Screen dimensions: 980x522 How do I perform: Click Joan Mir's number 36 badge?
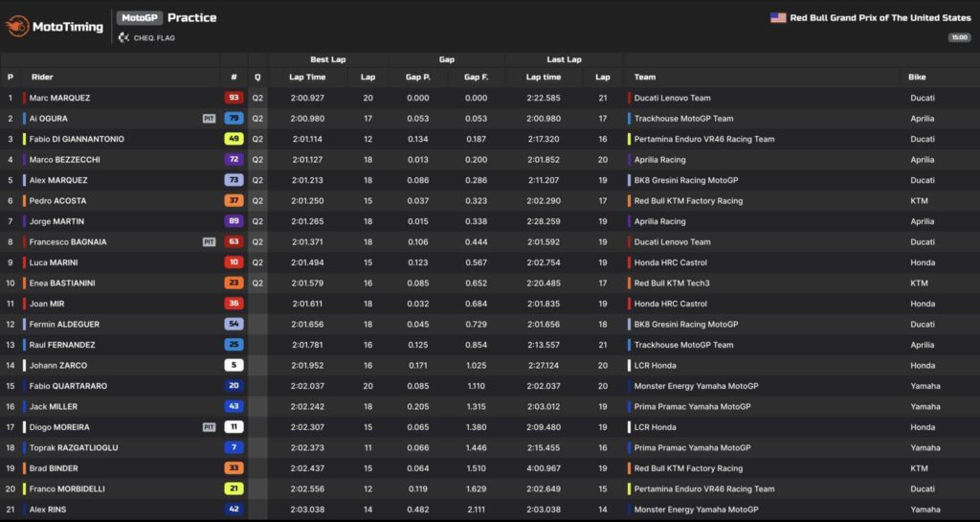click(234, 304)
